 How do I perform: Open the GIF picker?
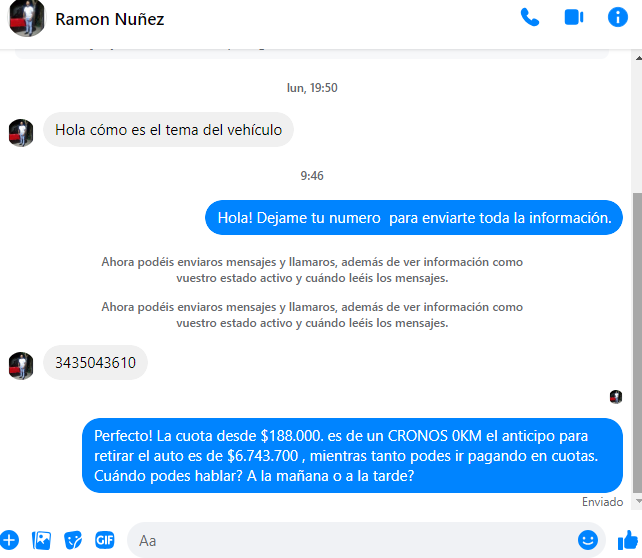pos(105,540)
